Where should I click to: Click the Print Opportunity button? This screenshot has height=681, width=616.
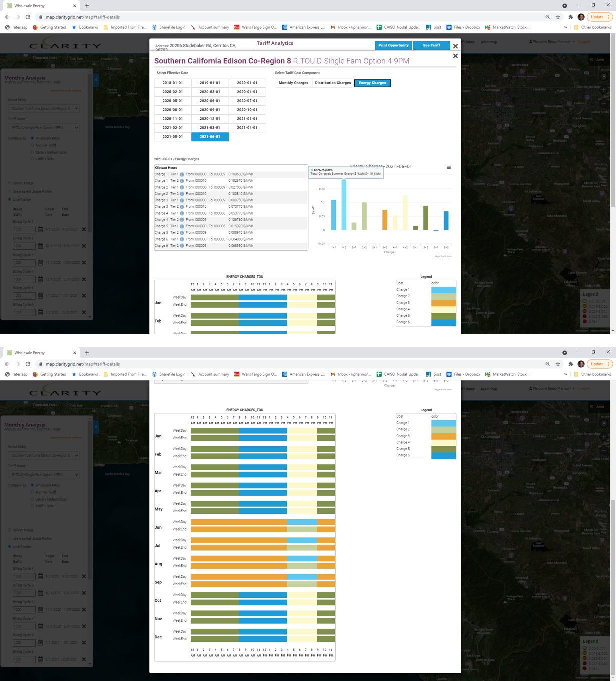(x=393, y=45)
